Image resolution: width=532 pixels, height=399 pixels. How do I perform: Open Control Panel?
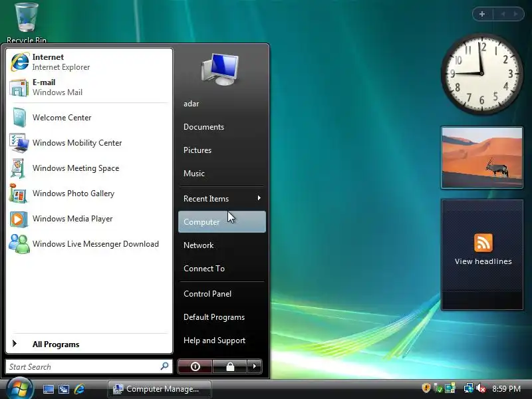[x=207, y=293]
